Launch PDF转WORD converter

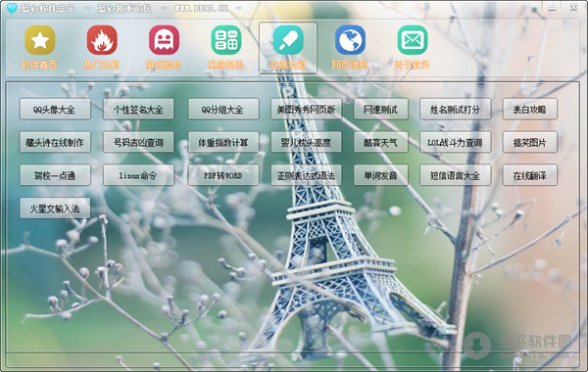(223, 175)
